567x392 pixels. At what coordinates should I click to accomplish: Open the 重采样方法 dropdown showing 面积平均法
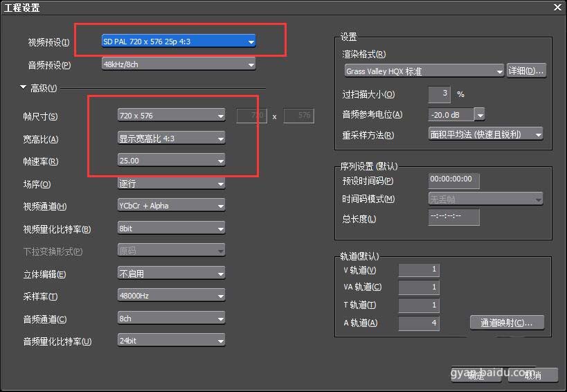coord(485,134)
